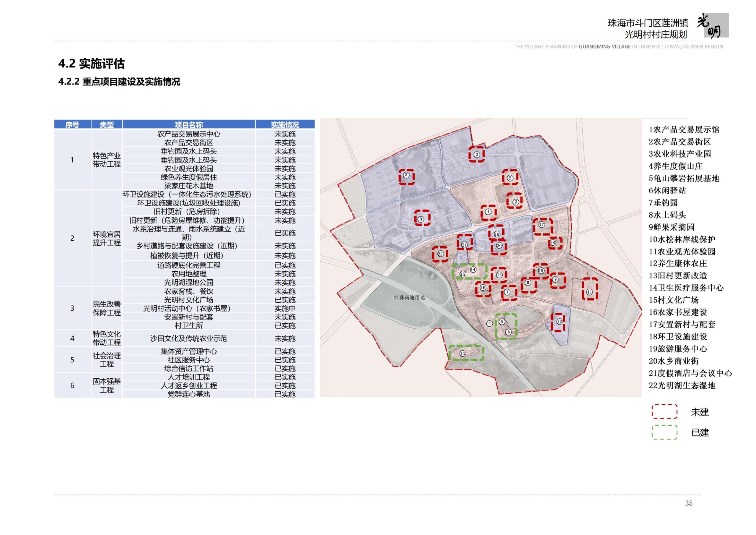This screenshot has height=535, width=756.
Task: Click the 绿色养生度假居住 table cell
Action: pyautogui.click(x=189, y=177)
